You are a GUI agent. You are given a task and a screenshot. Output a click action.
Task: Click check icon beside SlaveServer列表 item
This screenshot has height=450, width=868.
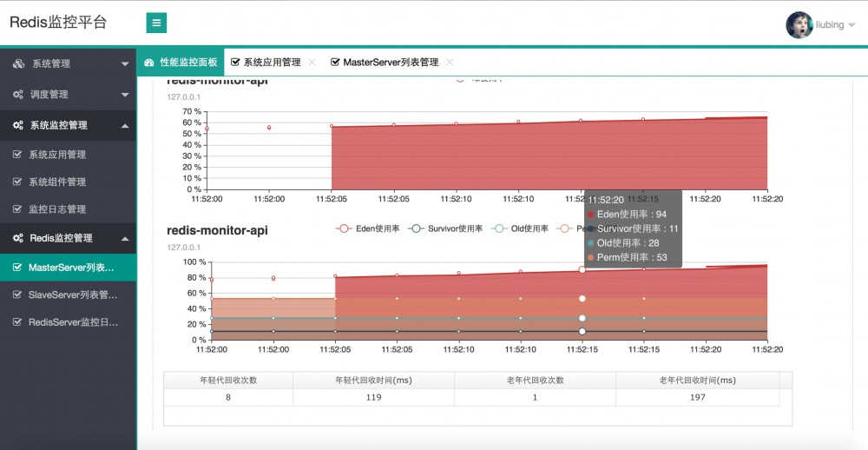tap(17, 294)
